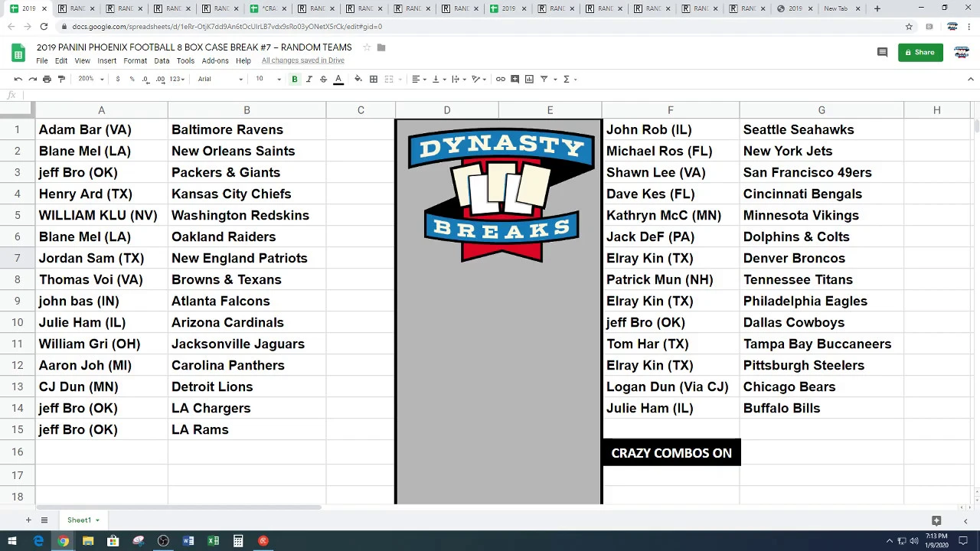Reload the browser page
Viewport: 980px width, 551px height.
click(44, 26)
